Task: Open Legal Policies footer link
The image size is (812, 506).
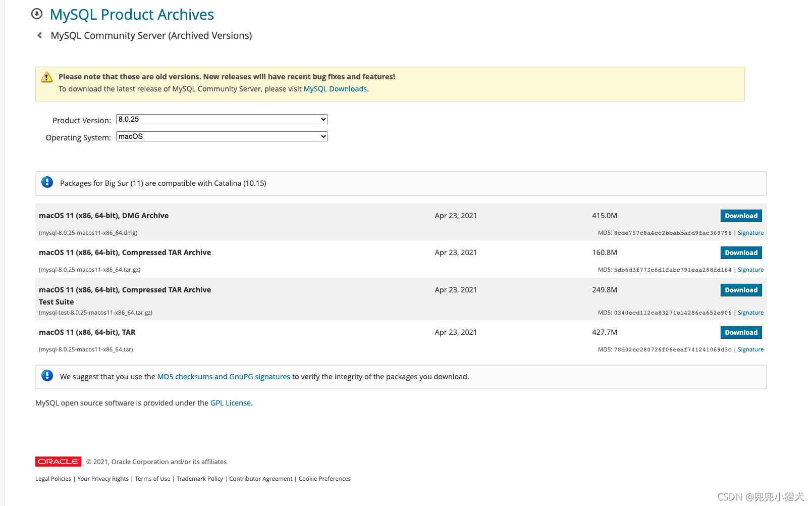Action: point(53,479)
